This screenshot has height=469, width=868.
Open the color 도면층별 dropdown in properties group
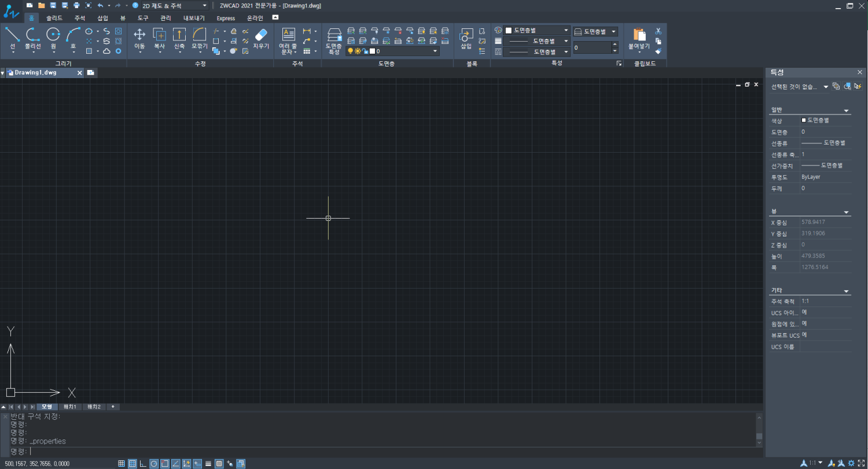537,30
